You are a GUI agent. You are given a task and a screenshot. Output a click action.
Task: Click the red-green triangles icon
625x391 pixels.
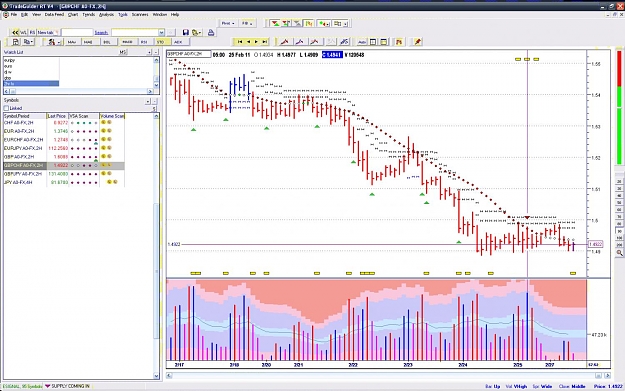pyautogui.click(x=275, y=24)
